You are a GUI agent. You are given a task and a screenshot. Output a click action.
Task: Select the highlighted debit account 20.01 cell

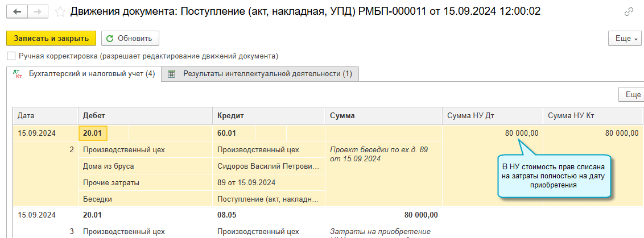tap(93, 133)
